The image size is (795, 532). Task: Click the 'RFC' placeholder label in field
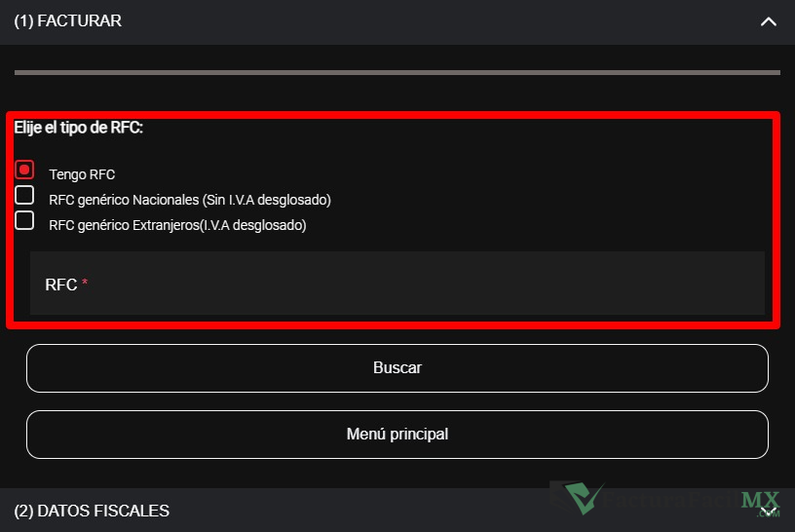[60, 285]
